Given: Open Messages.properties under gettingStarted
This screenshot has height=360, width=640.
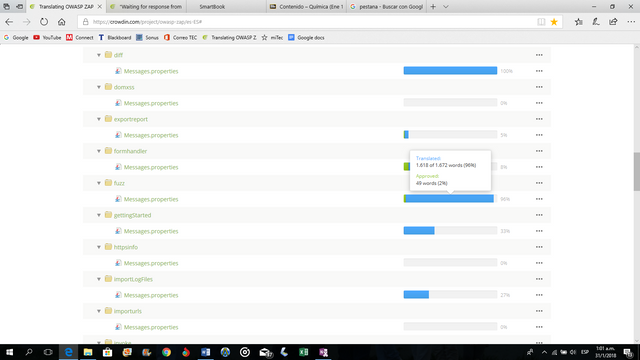Looking at the screenshot, I should pyautogui.click(x=151, y=231).
